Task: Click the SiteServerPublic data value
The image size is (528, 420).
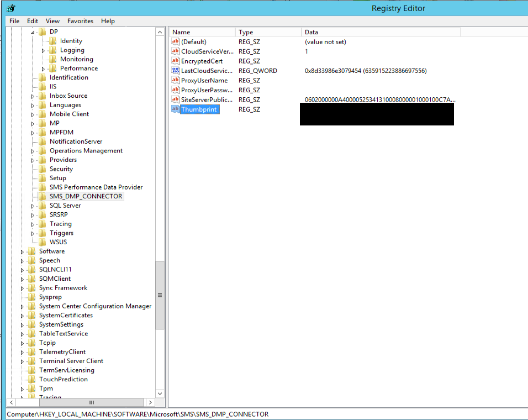Action: 380,99
